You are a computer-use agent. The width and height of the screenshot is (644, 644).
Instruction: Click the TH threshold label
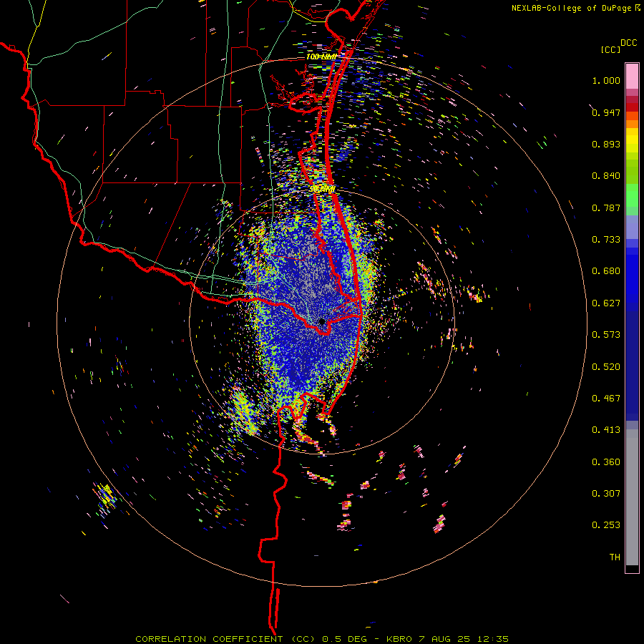click(615, 557)
